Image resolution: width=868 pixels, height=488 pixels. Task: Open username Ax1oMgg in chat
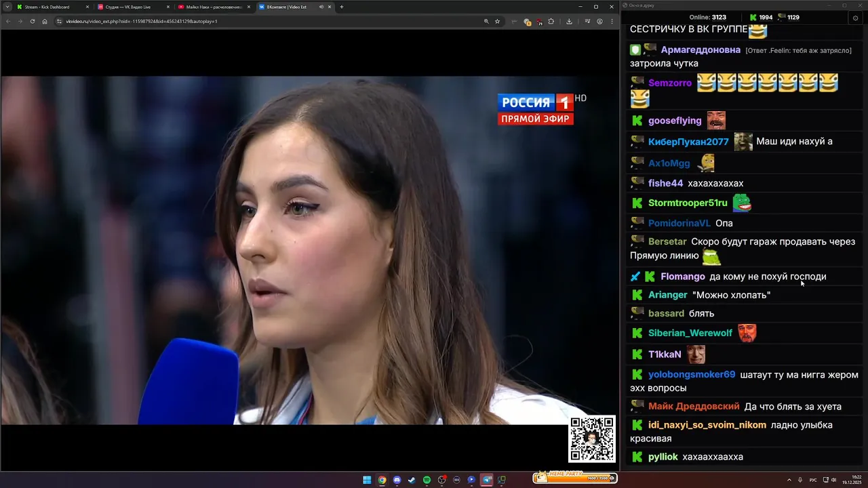[x=669, y=163]
